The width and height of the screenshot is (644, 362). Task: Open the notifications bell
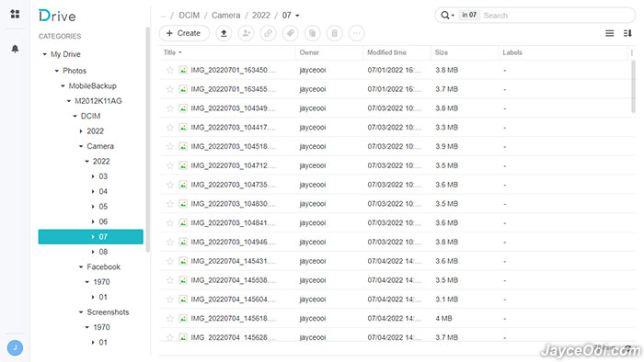point(16,49)
